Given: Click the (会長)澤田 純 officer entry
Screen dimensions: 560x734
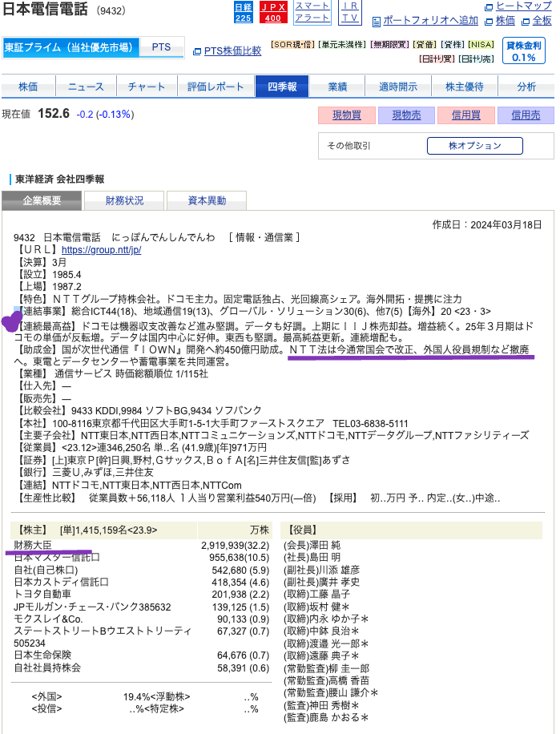Looking at the screenshot, I should [312, 546].
